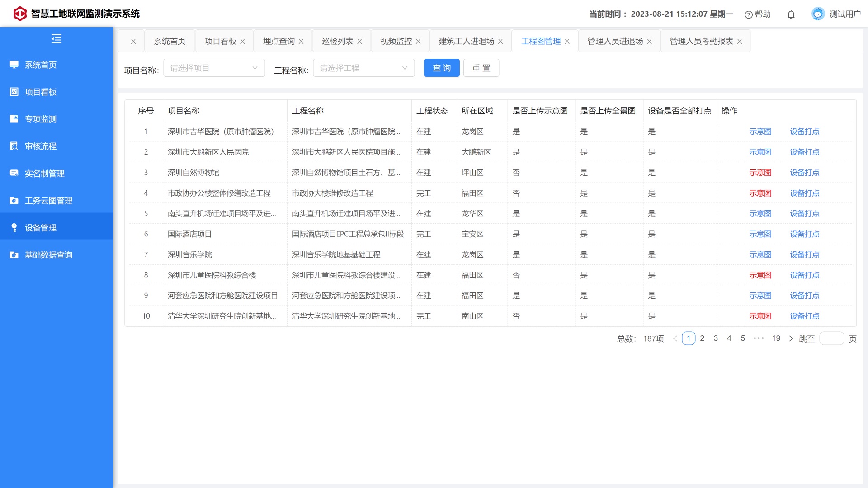This screenshot has width=868, height=488.
Task: Click 设备管理 sidebar pin icon
Action: (14, 227)
